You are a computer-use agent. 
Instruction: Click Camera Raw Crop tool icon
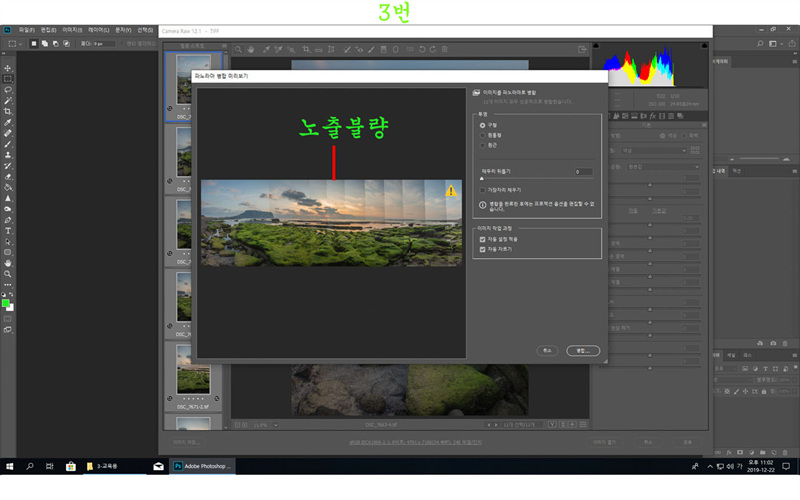tap(306, 49)
